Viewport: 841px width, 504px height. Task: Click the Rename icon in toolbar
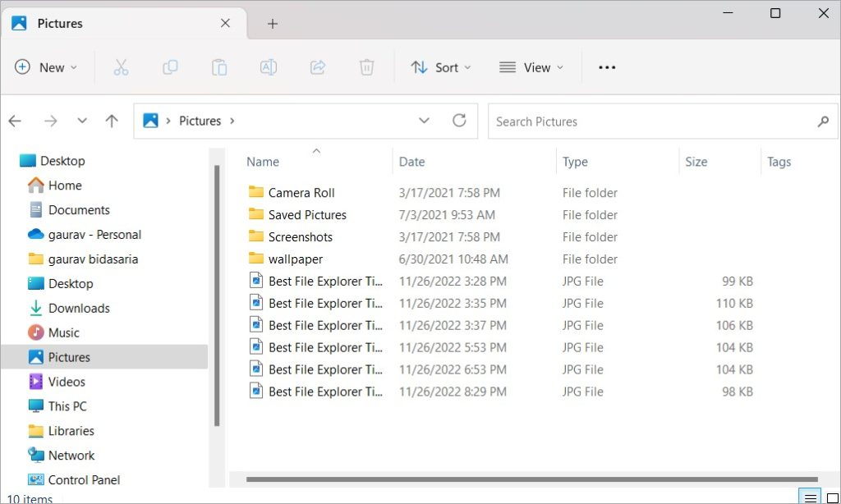[269, 67]
